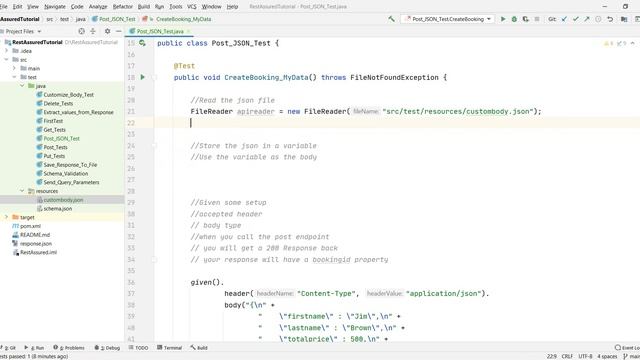
Task: Click the Git update project blue arrow icon
Action: (x=564, y=19)
